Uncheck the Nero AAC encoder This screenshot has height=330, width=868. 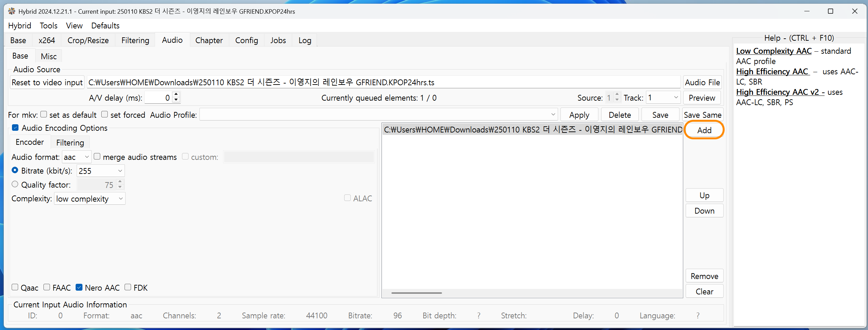click(79, 287)
